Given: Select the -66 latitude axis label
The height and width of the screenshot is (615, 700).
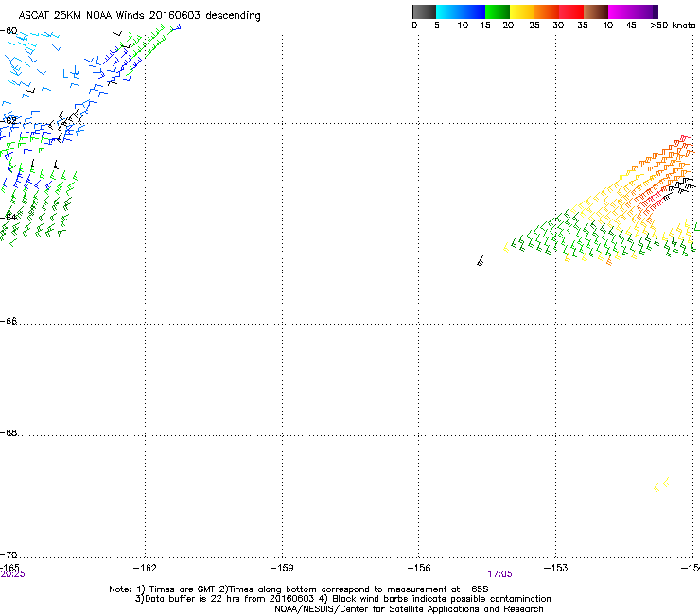Looking at the screenshot, I should pyautogui.click(x=9, y=321).
